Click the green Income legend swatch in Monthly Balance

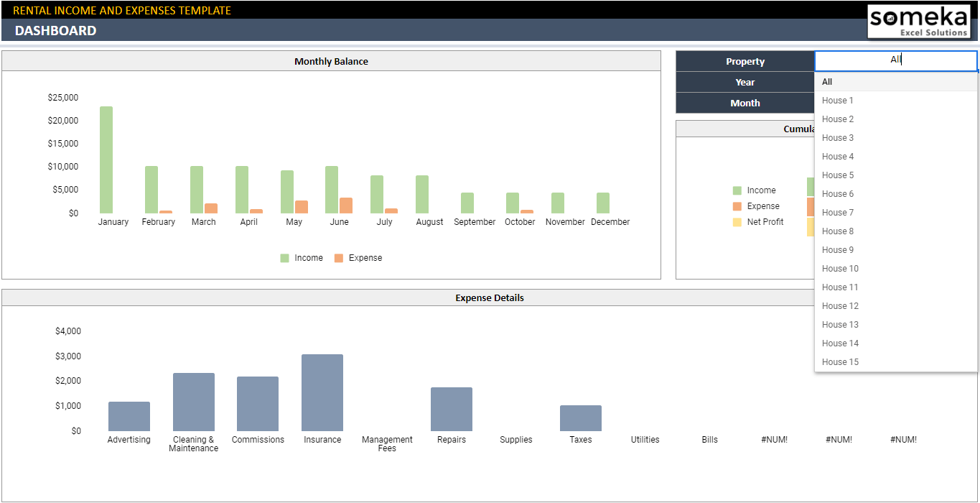coord(284,258)
